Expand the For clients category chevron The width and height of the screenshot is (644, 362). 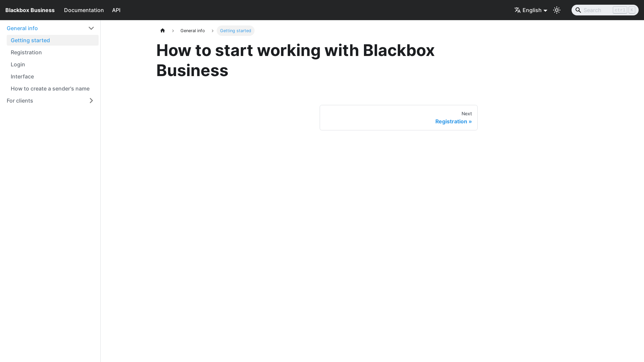[x=91, y=101]
